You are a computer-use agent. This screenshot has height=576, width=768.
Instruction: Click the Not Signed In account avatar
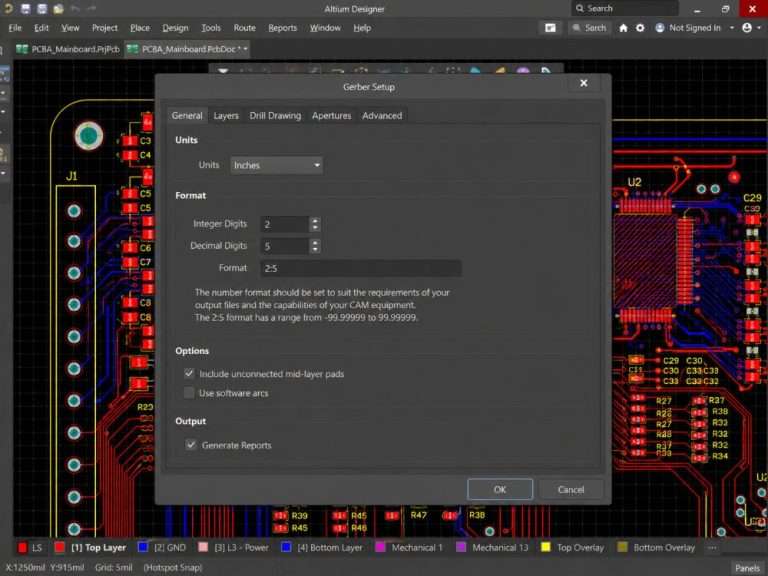660,28
